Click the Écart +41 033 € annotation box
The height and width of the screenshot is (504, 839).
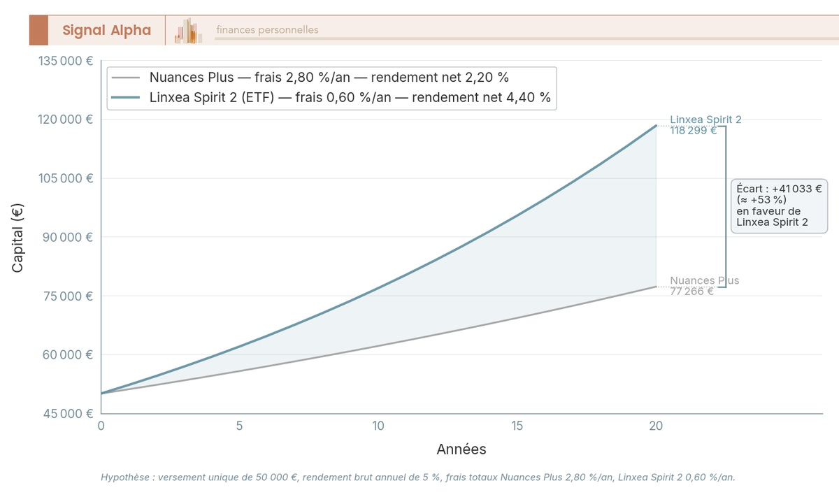click(x=779, y=206)
